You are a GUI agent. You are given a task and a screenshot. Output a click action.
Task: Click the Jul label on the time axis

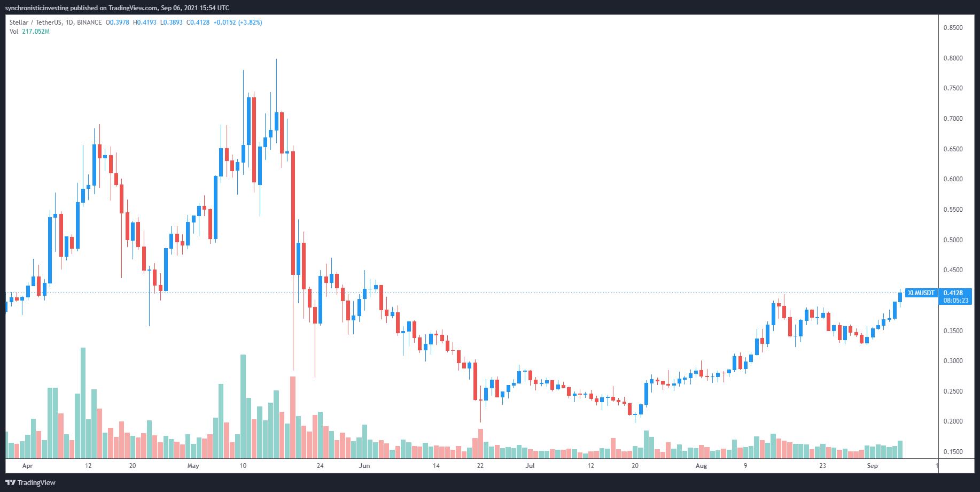pos(530,466)
